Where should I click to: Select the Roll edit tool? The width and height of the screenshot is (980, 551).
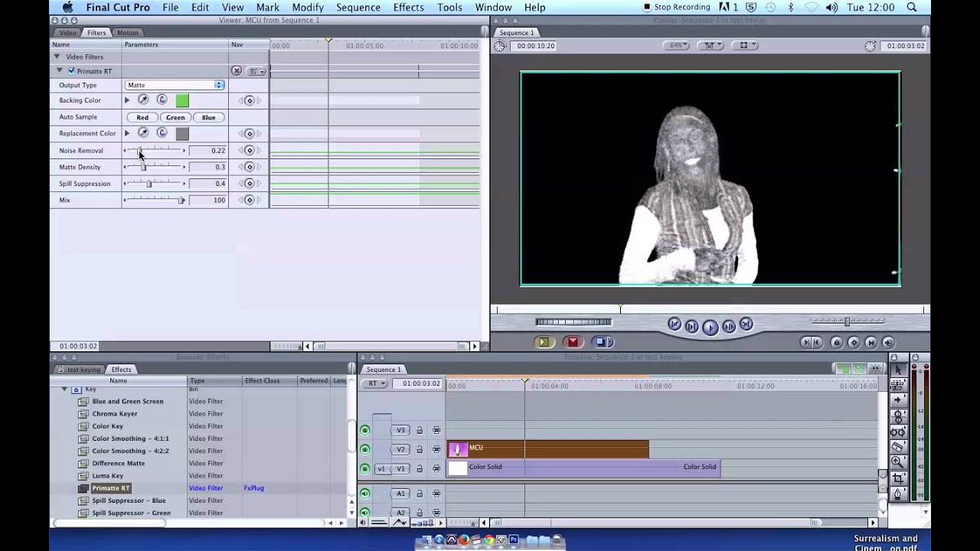click(x=897, y=416)
